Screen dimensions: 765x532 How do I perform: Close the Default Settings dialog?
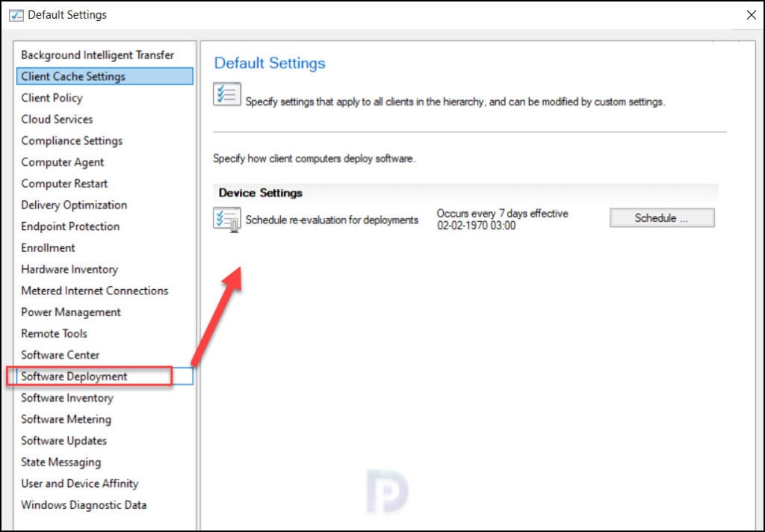(x=752, y=15)
